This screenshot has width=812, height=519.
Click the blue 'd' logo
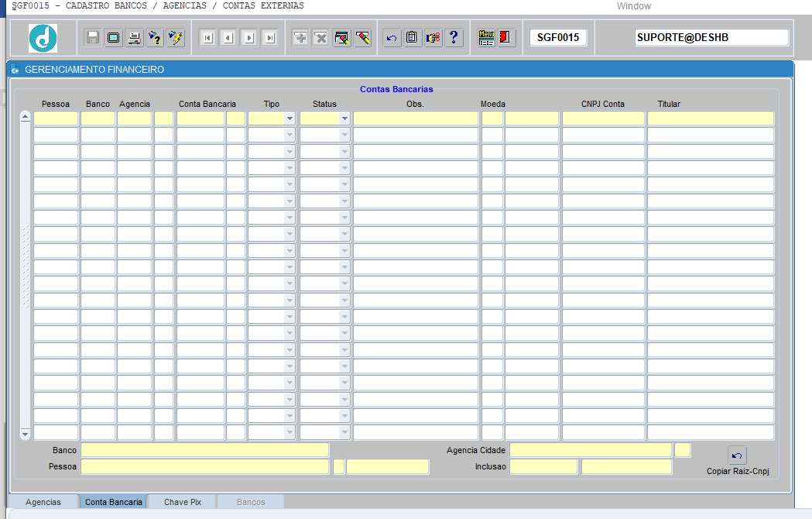[43, 39]
